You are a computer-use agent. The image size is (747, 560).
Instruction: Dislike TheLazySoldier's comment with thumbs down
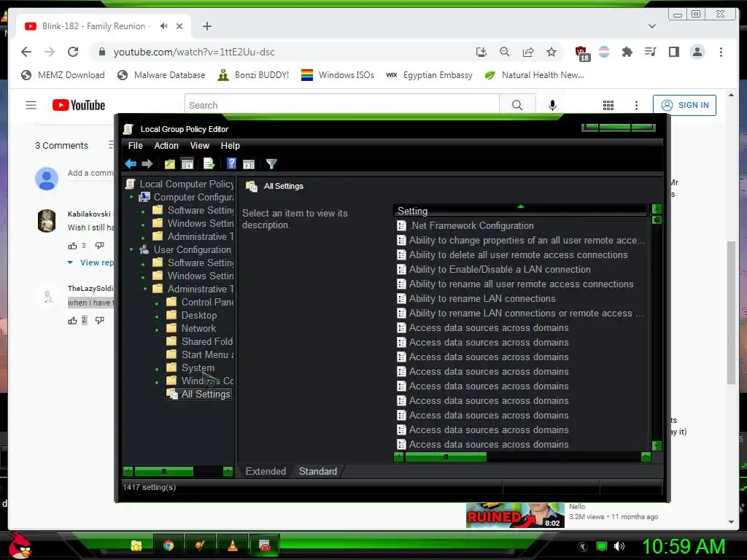(99, 321)
